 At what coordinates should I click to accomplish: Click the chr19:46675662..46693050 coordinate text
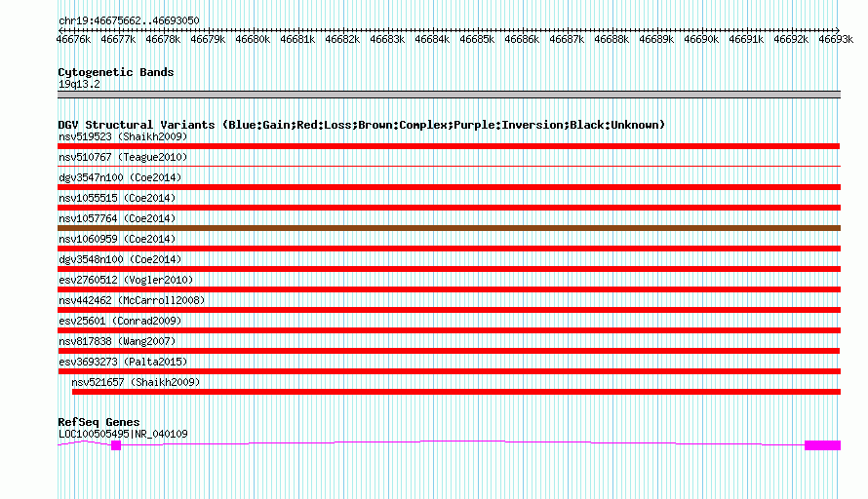[x=129, y=21]
